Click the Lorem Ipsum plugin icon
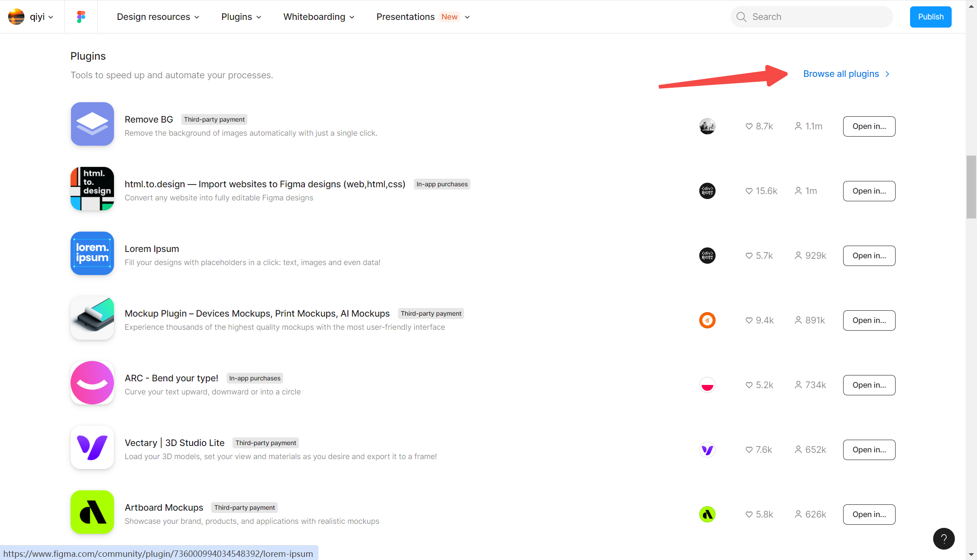Viewport: 977px width, 560px height. pos(92,253)
